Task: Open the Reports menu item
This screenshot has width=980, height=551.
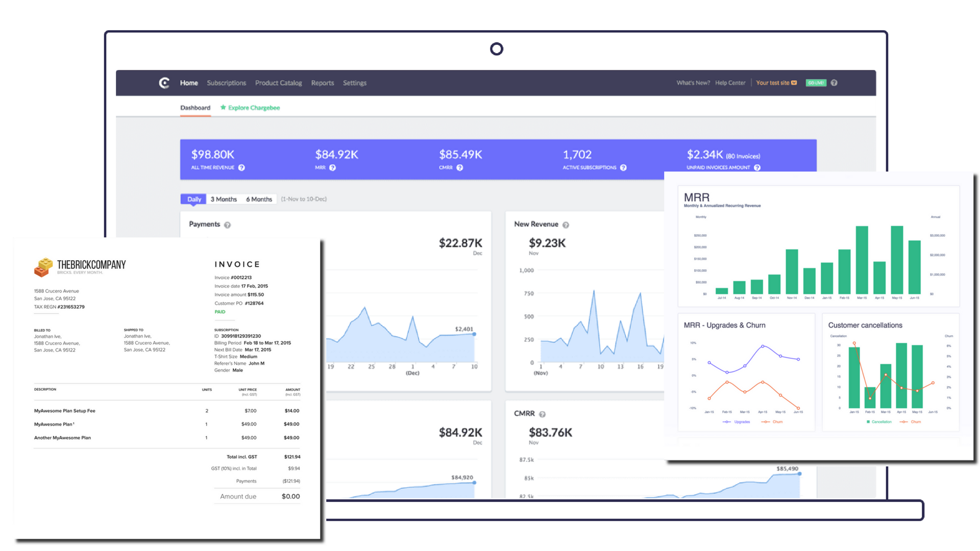Action: 322,83
